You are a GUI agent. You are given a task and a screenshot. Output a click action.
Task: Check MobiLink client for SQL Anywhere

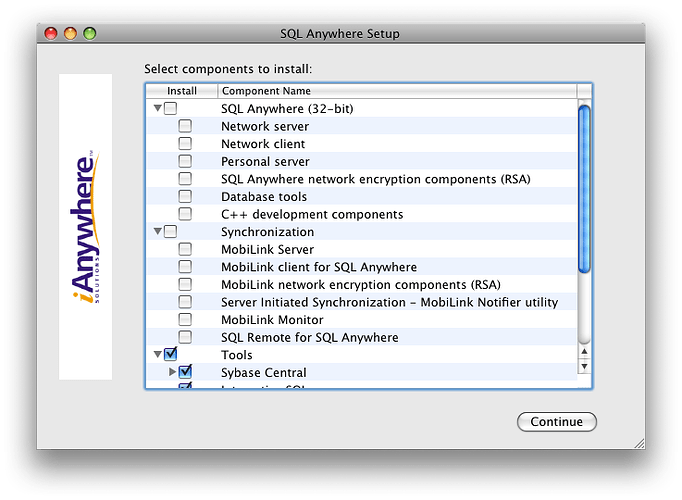(x=185, y=267)
